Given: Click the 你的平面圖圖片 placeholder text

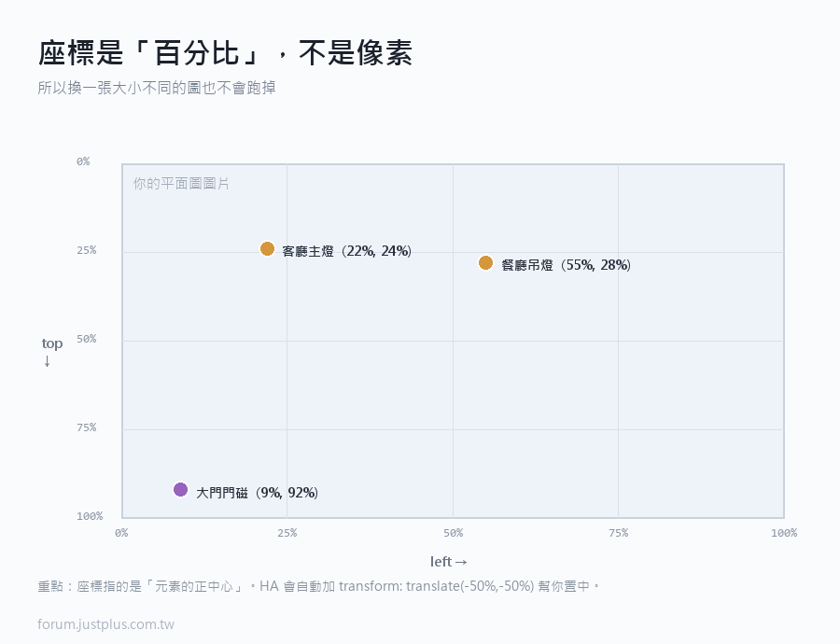Looking at the screenshot, I should [181, 184].
